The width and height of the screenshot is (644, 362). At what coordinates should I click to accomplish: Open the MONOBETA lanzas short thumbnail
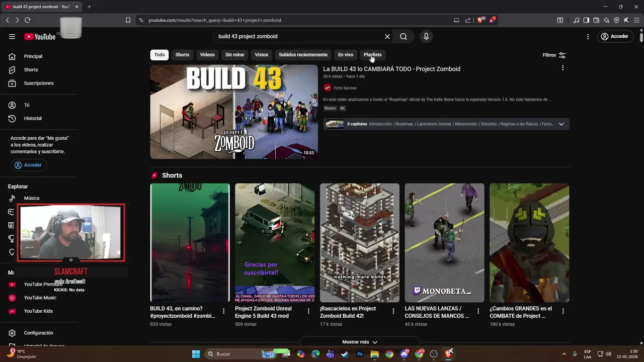(444, 243)
